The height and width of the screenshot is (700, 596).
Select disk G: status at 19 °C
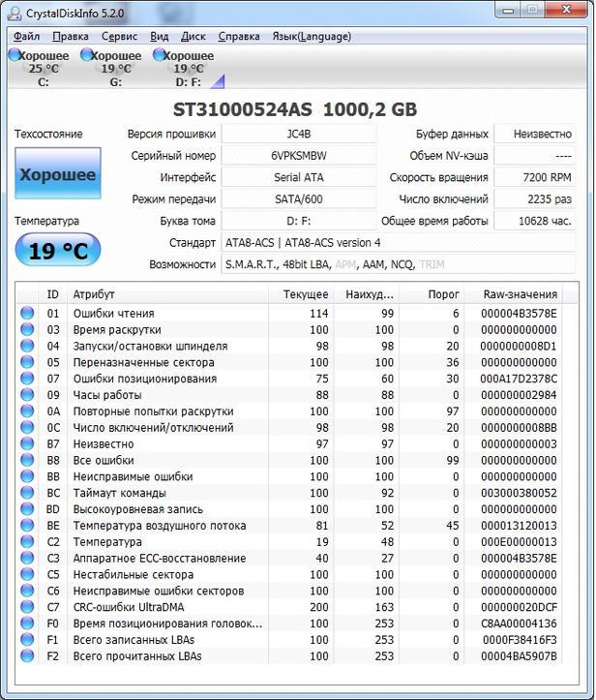click(x=111, y=69)
